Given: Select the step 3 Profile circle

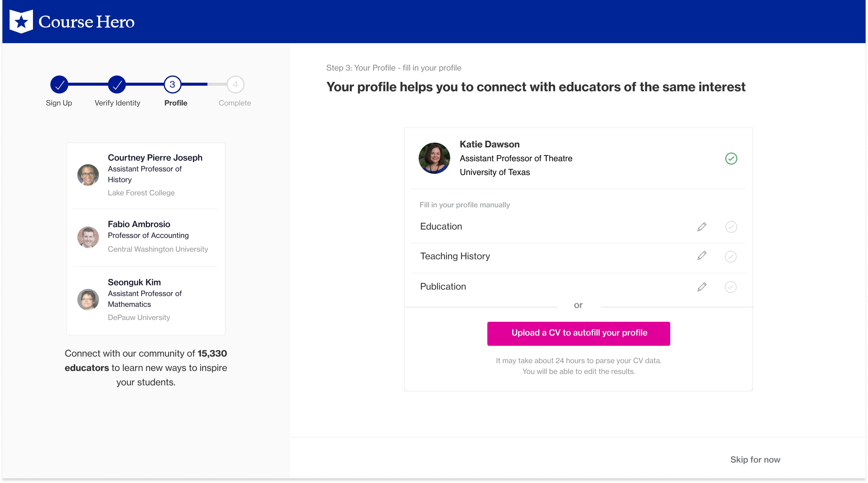Looking at the screenshot, I should coord(173,84).
